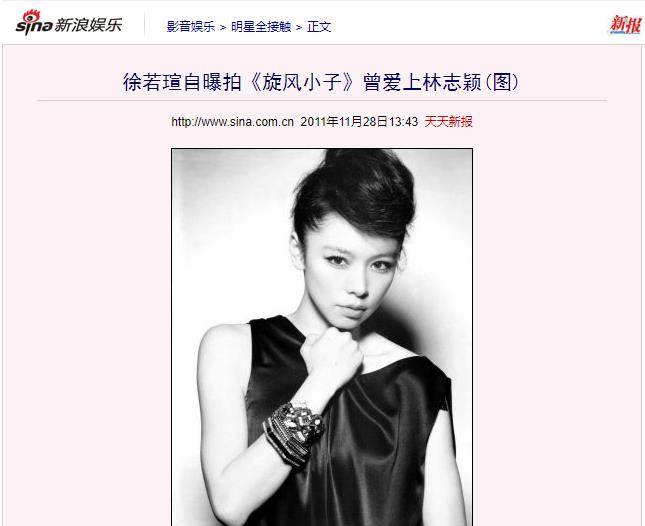645x526 pixels.
Task: Click the http://www.sina.com.cn address
Action: (x=232, y=122)
